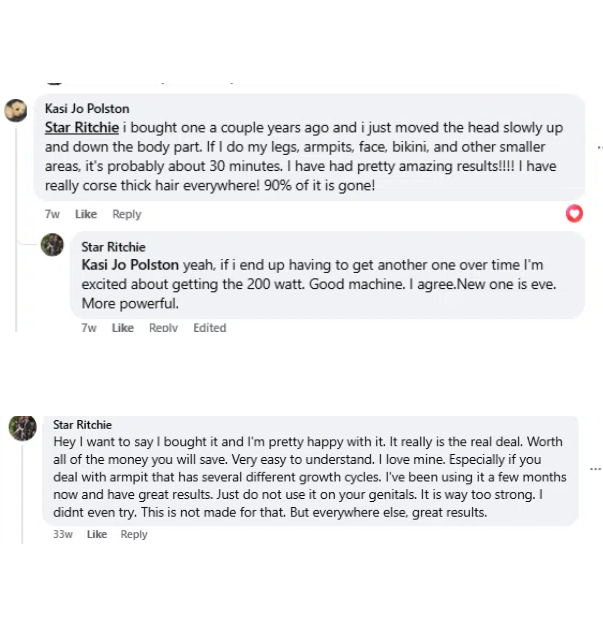Reply to Kasi Jo Polston's comment
Viewport: 603px width, 620px height.
point(127,214)
